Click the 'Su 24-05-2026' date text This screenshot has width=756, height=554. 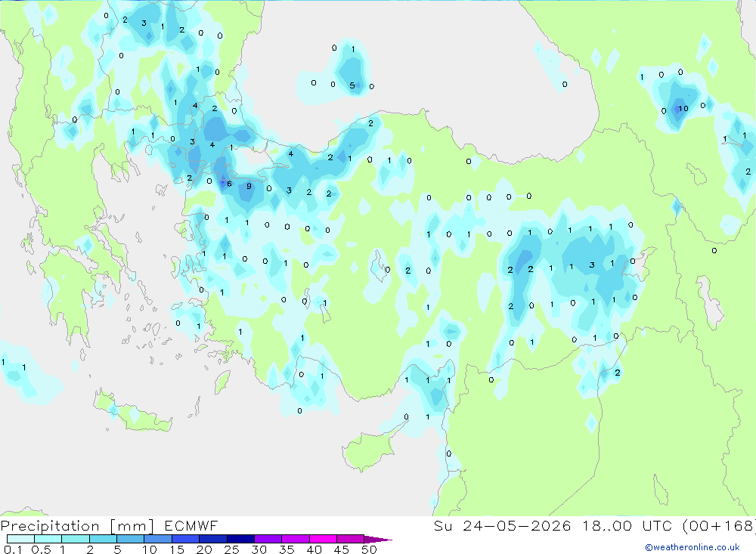[503, 525]
